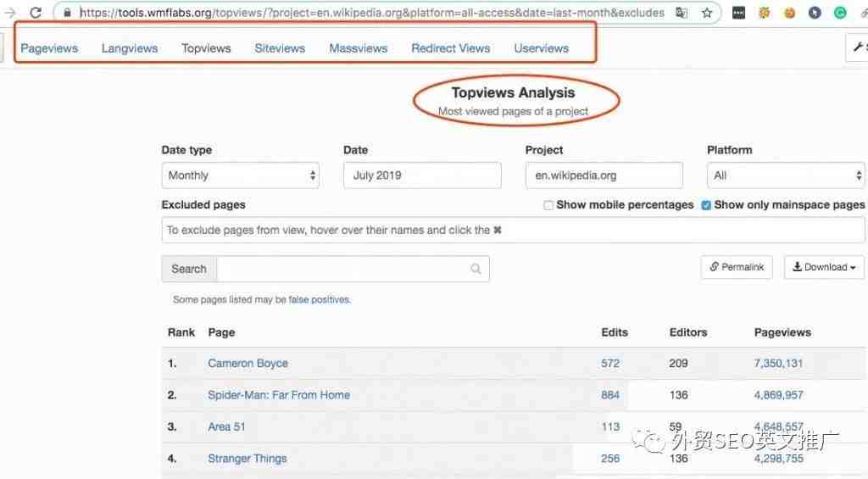
Task: Click the Edits column header
Action: (x=615, y=332)
